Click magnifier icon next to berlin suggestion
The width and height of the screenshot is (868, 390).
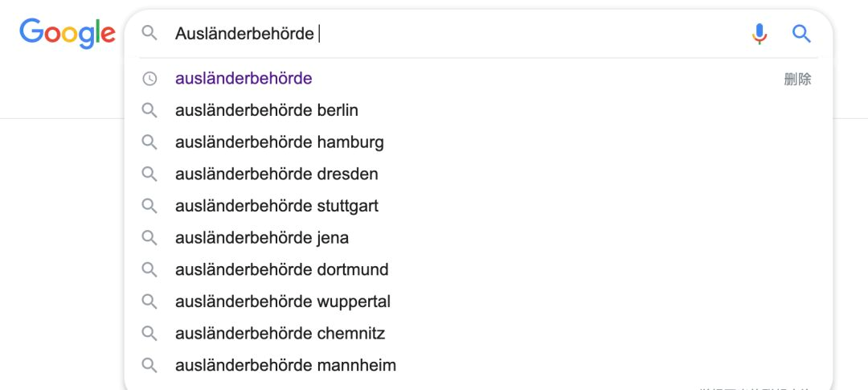pyautogui.click(x=149, y=110)
